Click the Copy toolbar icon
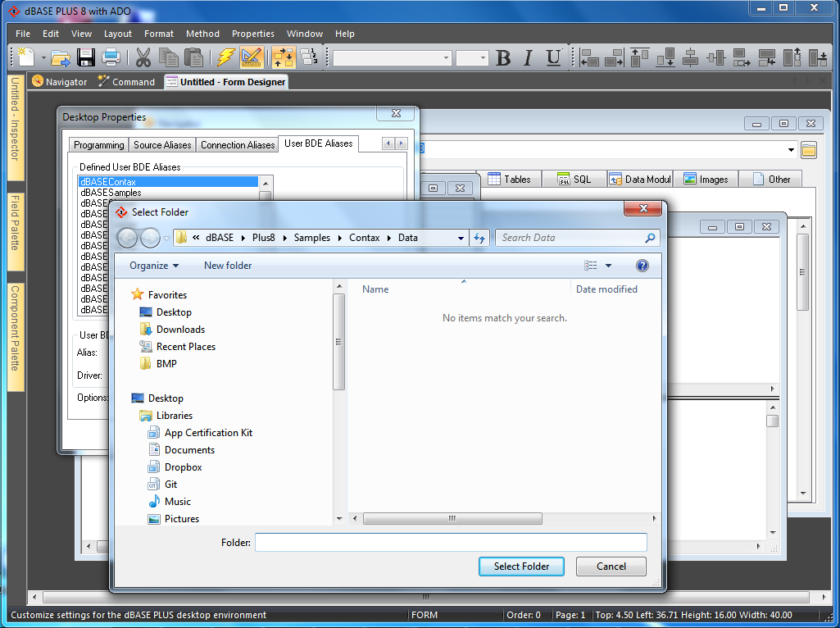Screen dimensions: 840x628 pyautogui.click(x=169, y=57)
